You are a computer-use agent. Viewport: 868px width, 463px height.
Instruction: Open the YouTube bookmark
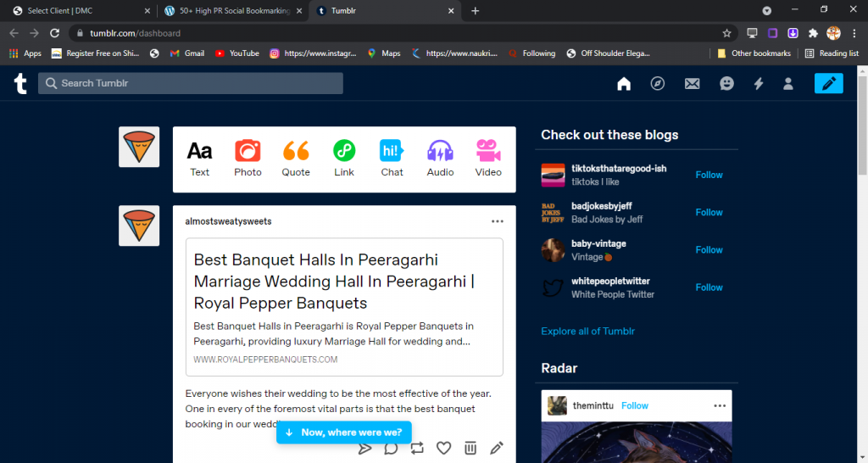tap(237, 53)
